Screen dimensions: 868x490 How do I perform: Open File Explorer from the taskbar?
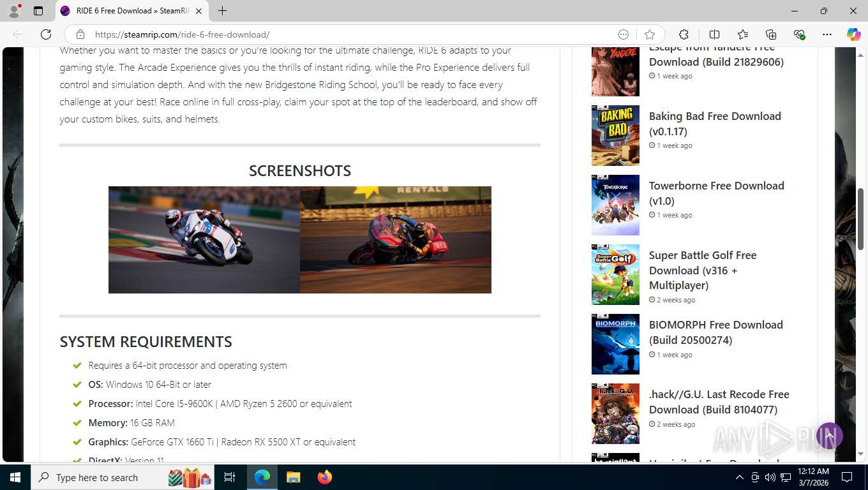pyautogui.click(x=293, y=477)
